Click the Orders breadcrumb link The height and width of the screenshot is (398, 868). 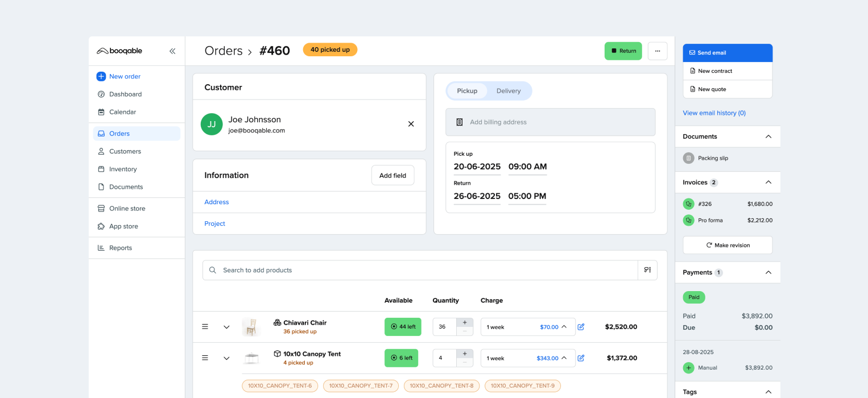224,51
